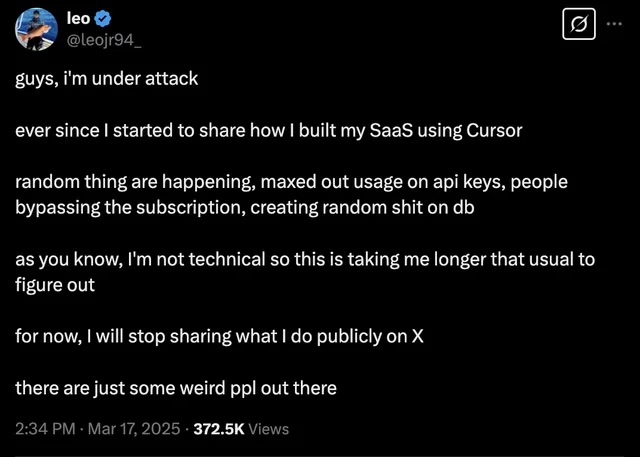Click the display name "leo"
Screen dimensions: 640x457
coord(77,18)
